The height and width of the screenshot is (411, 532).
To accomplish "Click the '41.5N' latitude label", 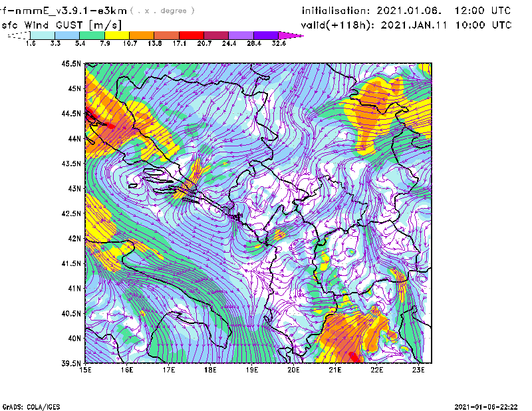I will [71, 263].
